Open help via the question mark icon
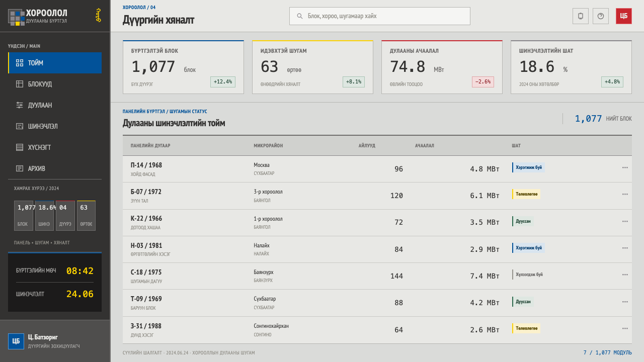 pos(601,16)
